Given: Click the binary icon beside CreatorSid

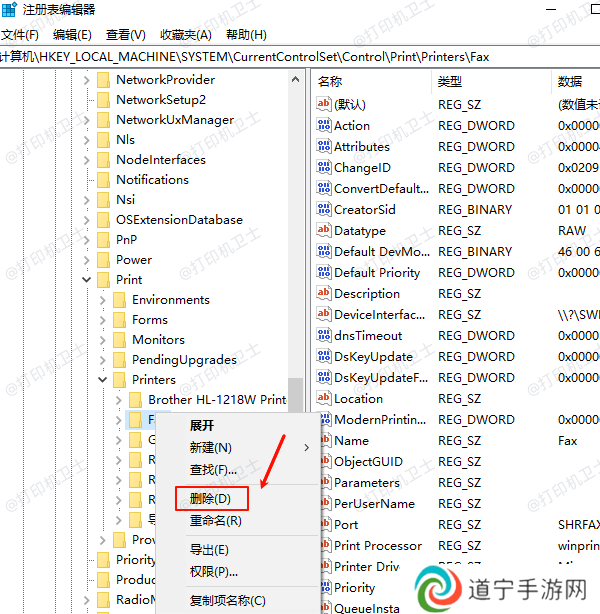Looking at the screenshot, I should point(324,209).
